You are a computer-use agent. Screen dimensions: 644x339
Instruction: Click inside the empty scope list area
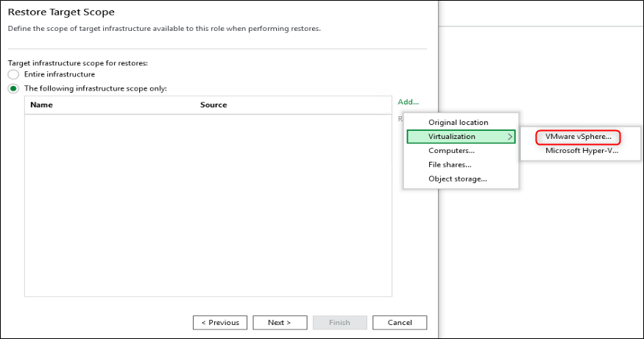208,206
